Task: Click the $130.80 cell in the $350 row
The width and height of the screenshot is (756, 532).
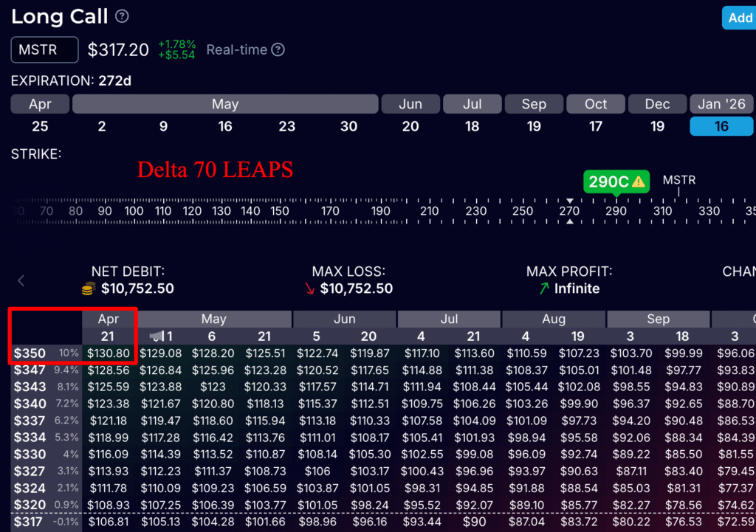Action: coord(109,353)
